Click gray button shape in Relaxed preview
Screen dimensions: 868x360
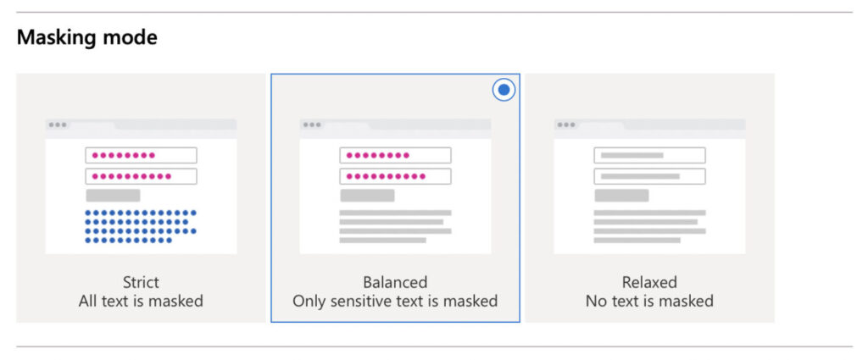pos(621,196)
